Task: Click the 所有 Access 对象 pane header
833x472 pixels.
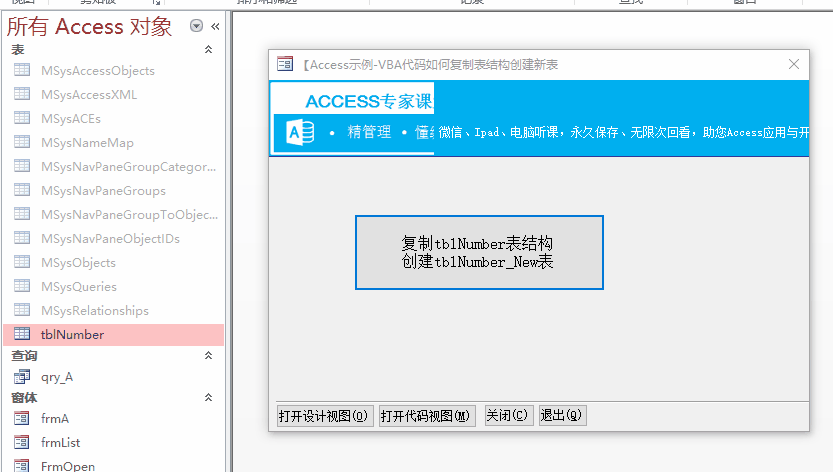Action: 89,27
